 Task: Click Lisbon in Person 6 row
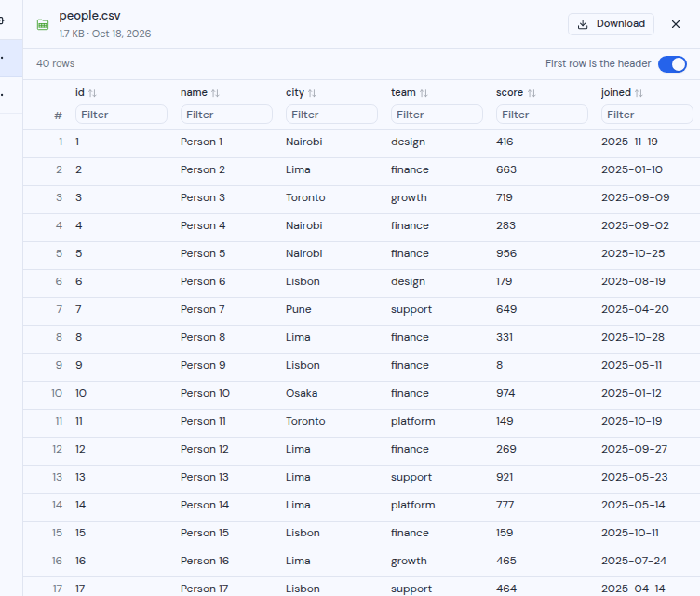click(x=303, y=281)
